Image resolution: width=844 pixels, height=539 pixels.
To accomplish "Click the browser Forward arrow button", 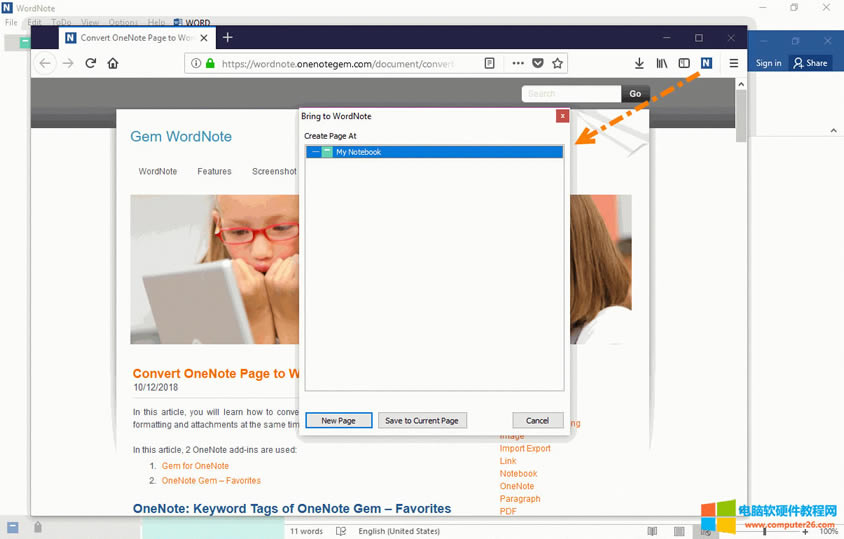I will [x=68, y=64].
